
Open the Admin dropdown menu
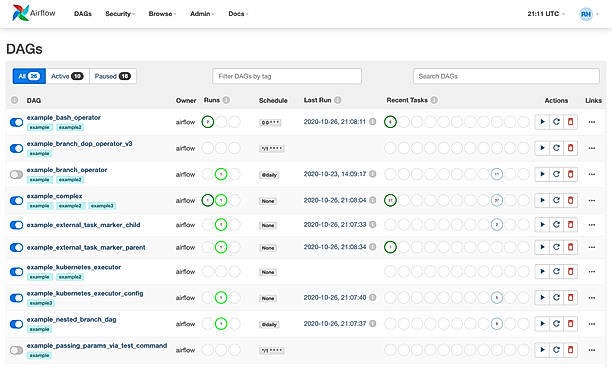(x=202, y=14)
